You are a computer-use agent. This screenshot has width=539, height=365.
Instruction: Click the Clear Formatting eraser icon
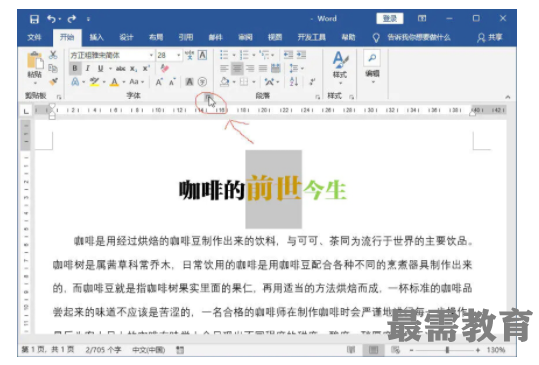(164, 68)
